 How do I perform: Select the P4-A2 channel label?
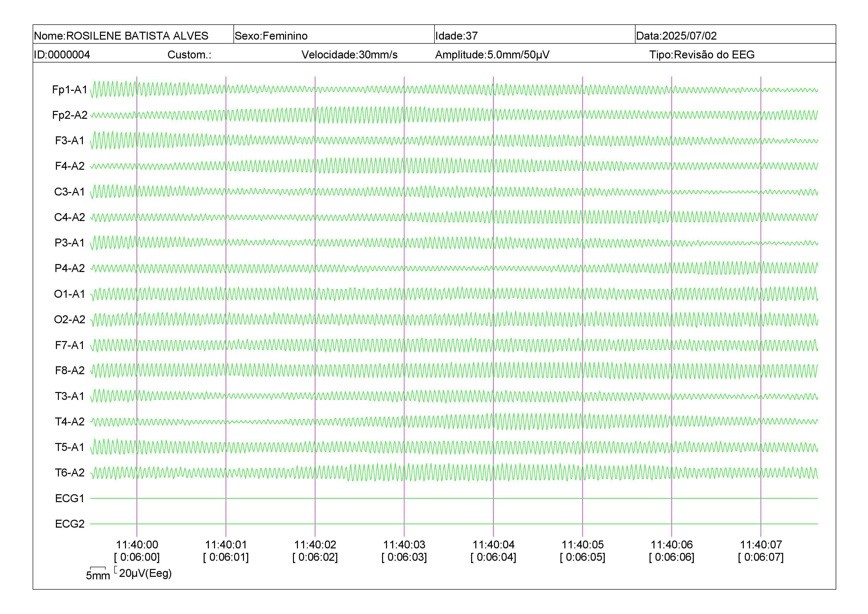(x=70, y=268)
